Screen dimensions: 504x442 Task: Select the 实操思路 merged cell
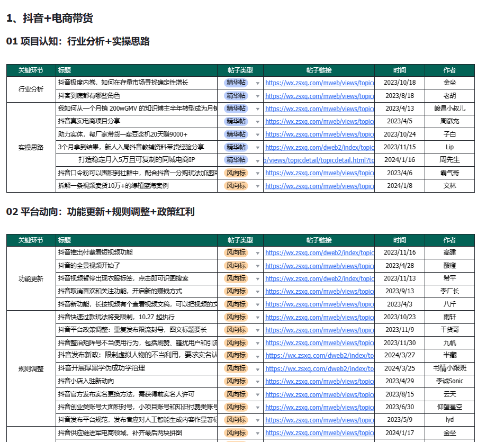tap(31, 148)
